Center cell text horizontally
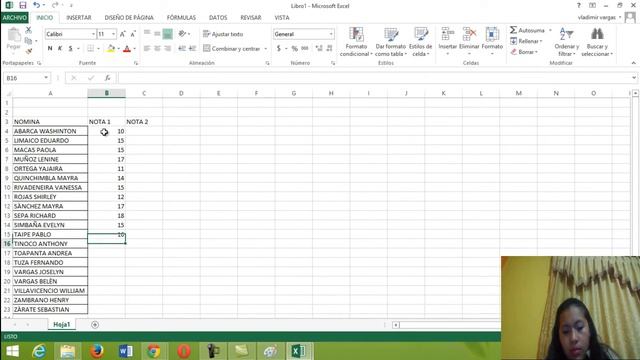Viewport: 640px width, 360px height. [x=157, y=49]
